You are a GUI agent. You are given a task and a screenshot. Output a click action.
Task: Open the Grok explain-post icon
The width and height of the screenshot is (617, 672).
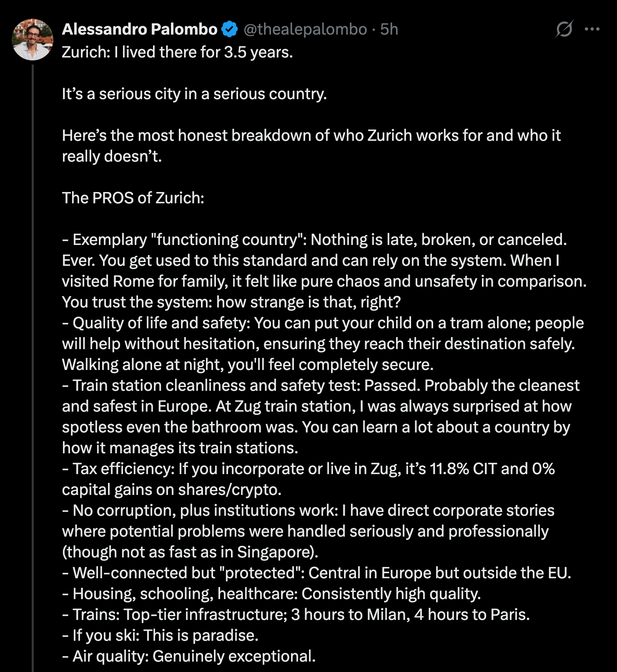[564, 29]
